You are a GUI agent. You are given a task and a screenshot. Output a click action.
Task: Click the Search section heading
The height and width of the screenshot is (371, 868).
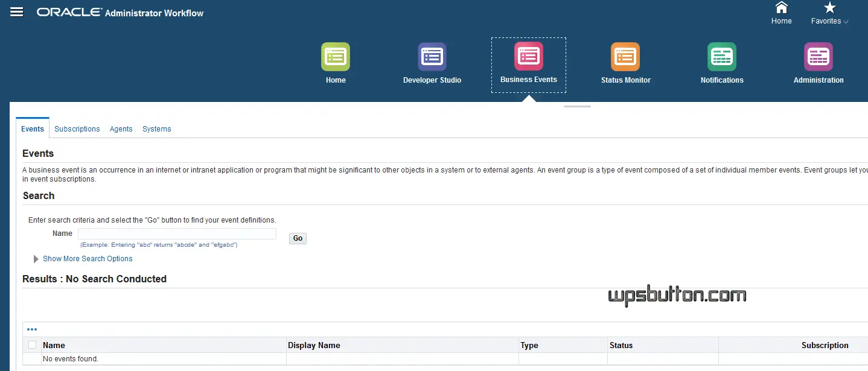(39, 195)
